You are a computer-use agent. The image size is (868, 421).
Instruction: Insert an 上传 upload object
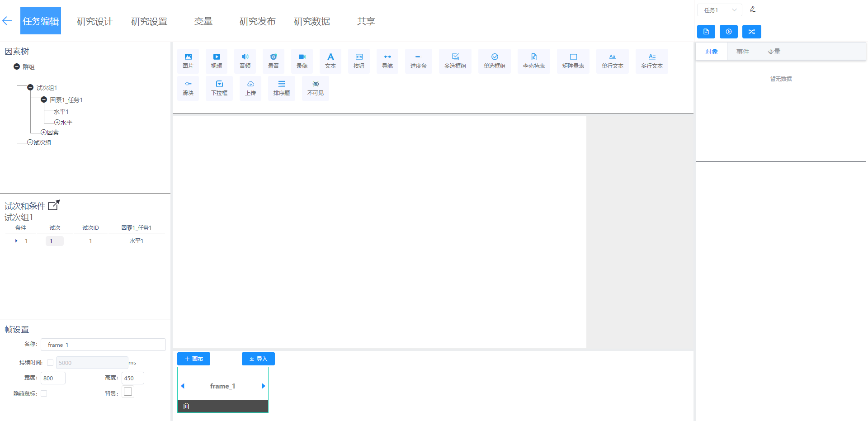pyautogui.click(x=250, y=88)
